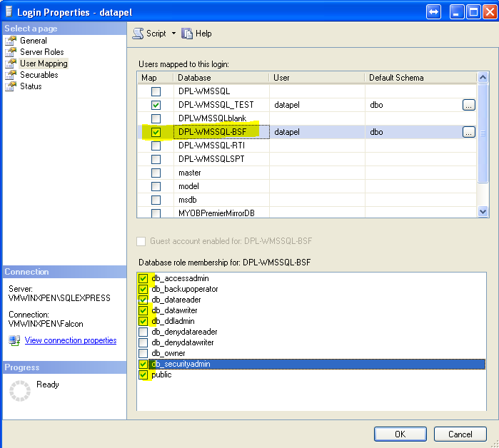This screenshot has height=448, width=499.
Task: Click the Cancel button
Action: (460, 434)
